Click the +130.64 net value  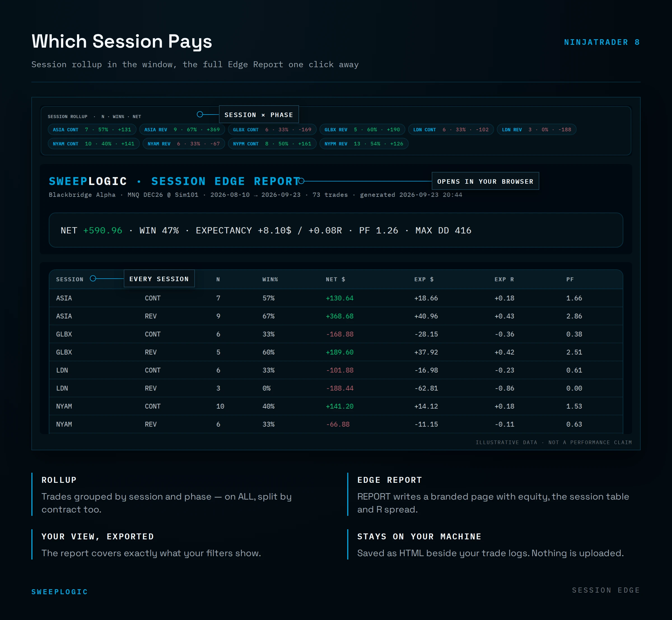(340, 298)
